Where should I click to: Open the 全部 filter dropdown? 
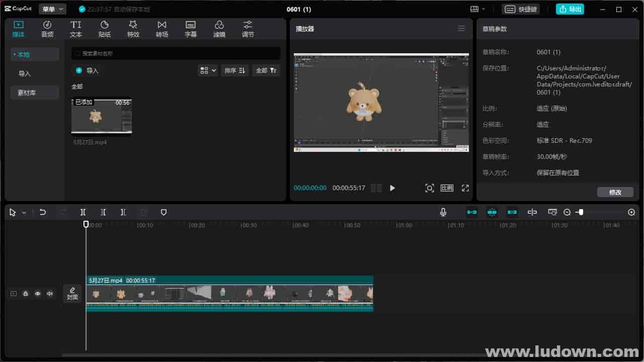click(x=266, y=70)
